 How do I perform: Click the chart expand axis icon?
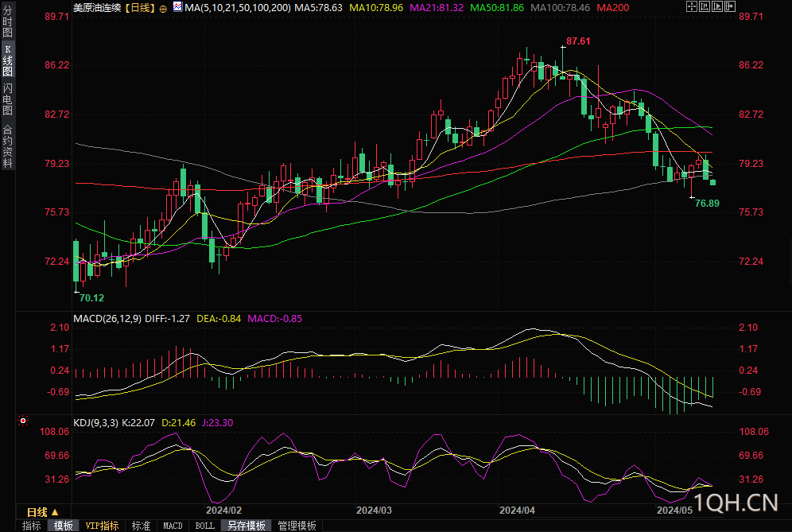tap(717, 6)
